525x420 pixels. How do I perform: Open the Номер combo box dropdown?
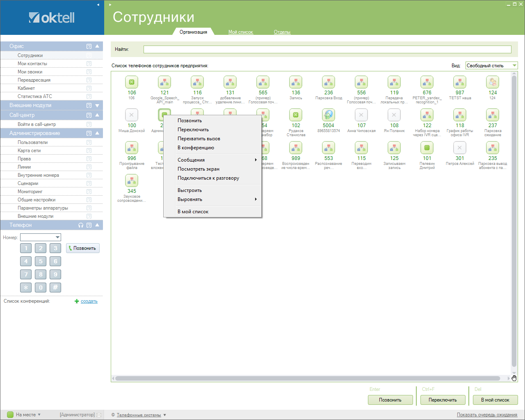[57, 237]
